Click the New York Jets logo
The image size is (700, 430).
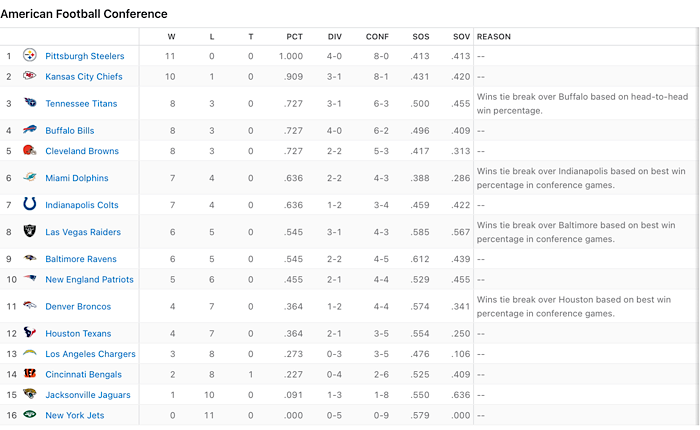pyautogui.click(x=29, y=414)
